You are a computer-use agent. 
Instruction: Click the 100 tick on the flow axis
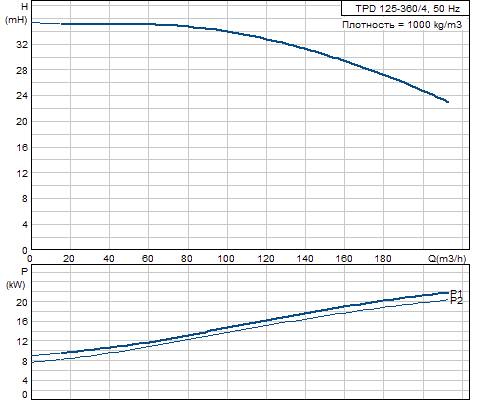coord(226,259)
